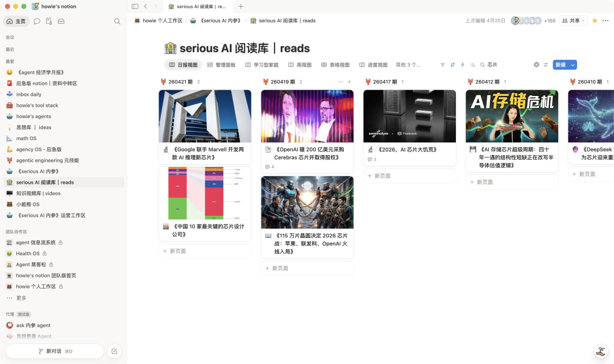
Task: Click the blue 新建 button
Action: (x=561, y=65)
